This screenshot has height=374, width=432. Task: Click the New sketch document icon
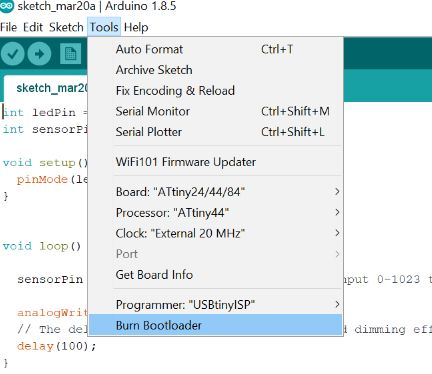[70, 54]
